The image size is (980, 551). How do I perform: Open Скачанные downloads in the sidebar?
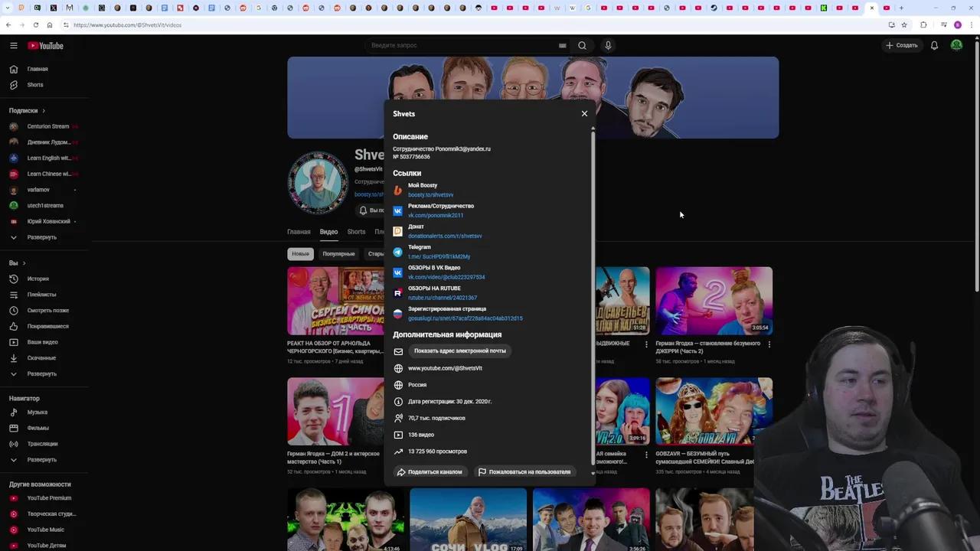pyautogui.click(x=41, y=358)
